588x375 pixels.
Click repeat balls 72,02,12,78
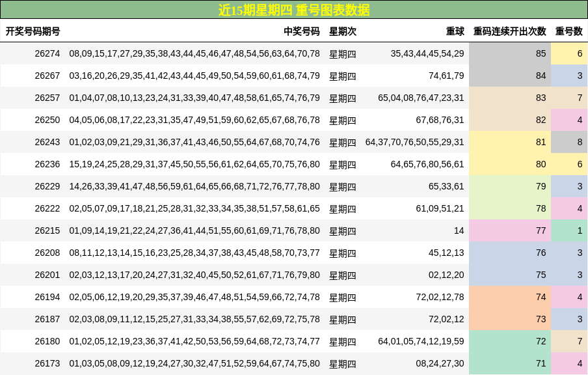coord(440,298)
